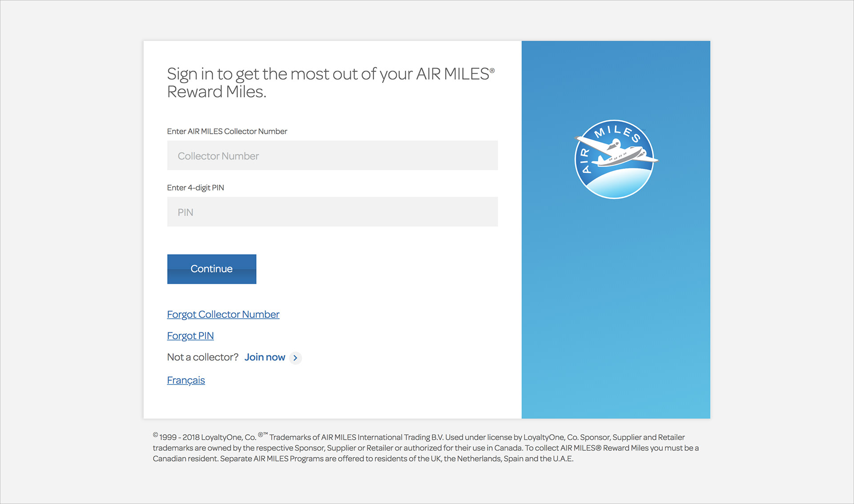Click the arrow icon beside Join now
The width and height of the screenshot is (854, 504).
(x=295, y=358)
